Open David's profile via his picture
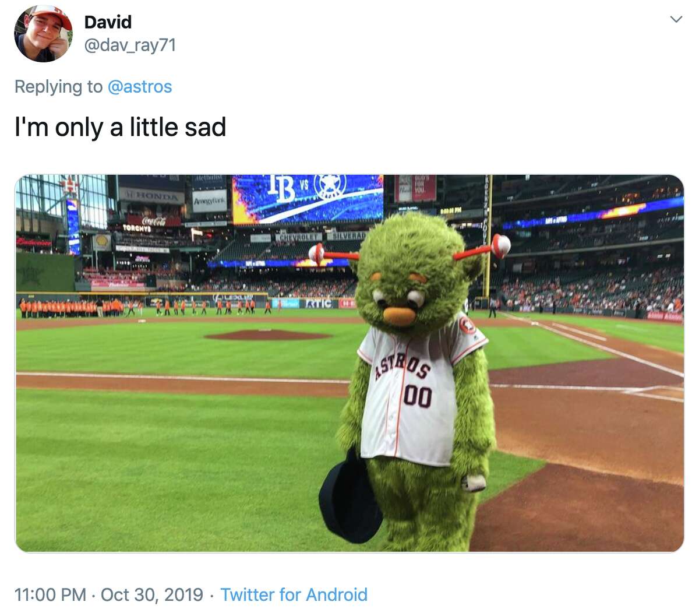The image size is (699, 616). click(38, 35)
